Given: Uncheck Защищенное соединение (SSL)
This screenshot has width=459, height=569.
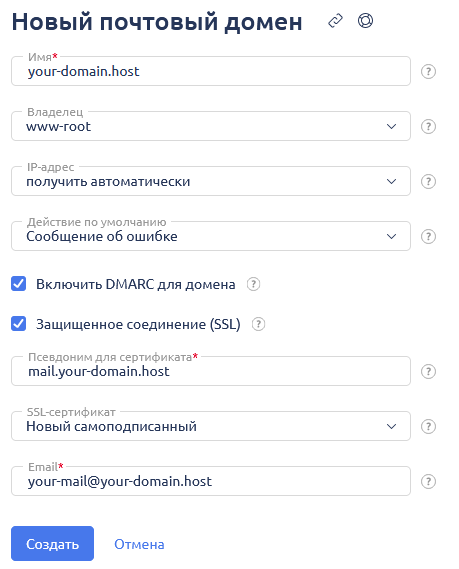Looking at the screenshot, I should click(x=19, y=324).
